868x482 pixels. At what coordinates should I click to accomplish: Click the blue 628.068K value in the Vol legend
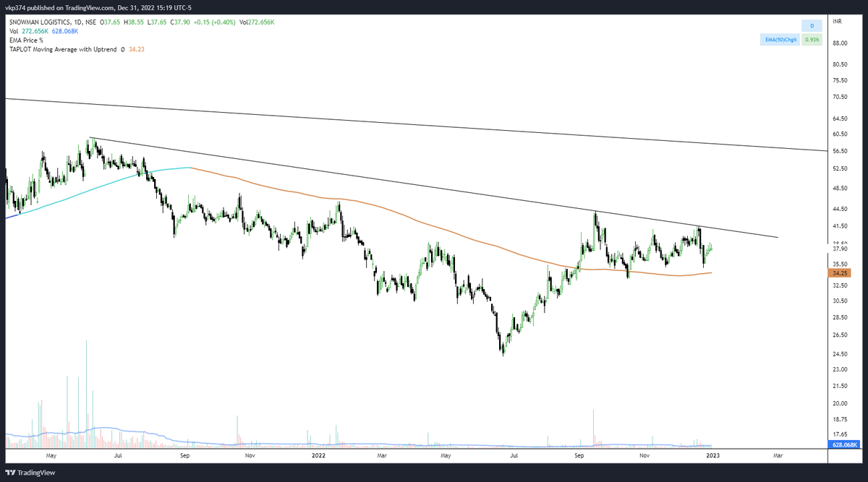[64, 32]
